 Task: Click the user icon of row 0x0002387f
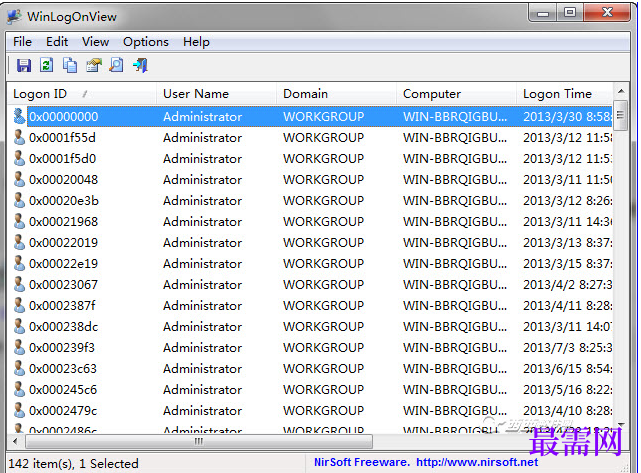click(x=19, y=305)
